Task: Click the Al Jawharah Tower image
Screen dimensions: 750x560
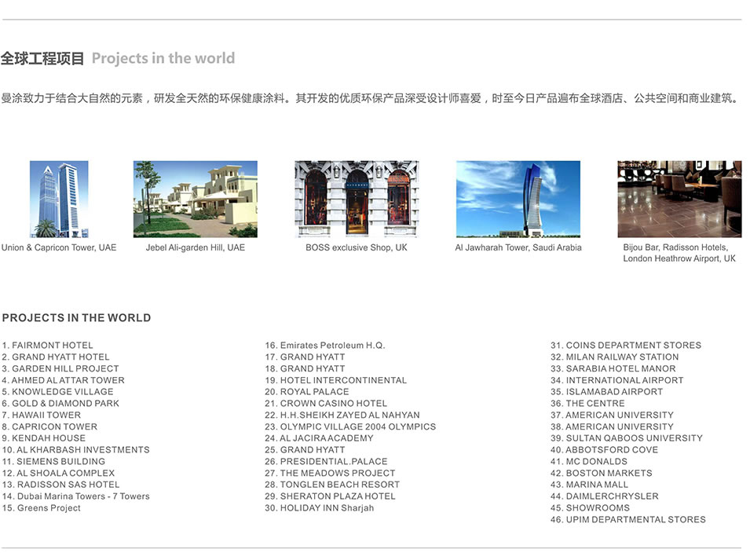Action: click(x=518, y=199)
